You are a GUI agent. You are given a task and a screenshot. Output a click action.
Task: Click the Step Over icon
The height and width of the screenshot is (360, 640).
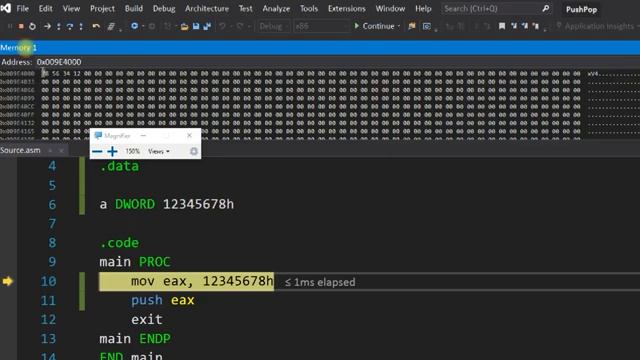tap(70, 26)
